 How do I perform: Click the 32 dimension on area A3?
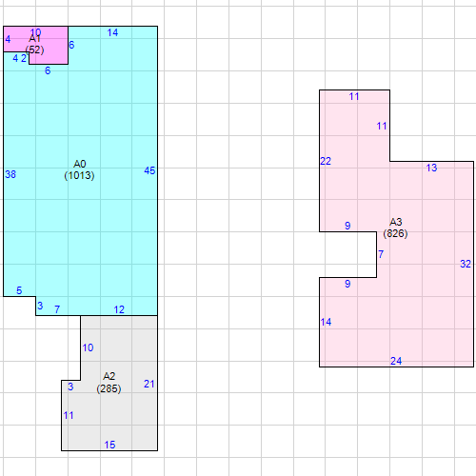466,264
